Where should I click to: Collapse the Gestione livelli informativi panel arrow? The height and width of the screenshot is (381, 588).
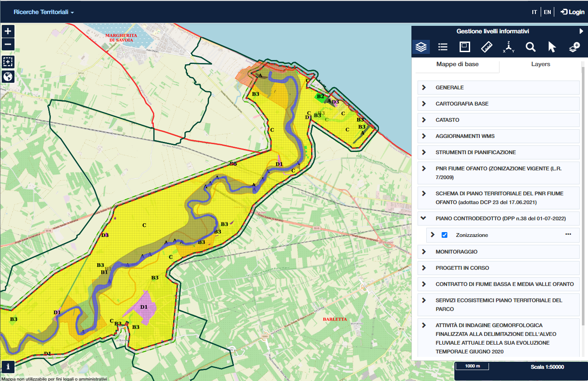tap(581, 31)
